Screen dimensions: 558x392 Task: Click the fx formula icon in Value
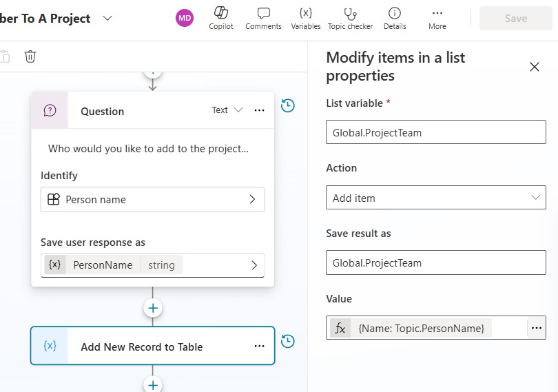[340, 328]
